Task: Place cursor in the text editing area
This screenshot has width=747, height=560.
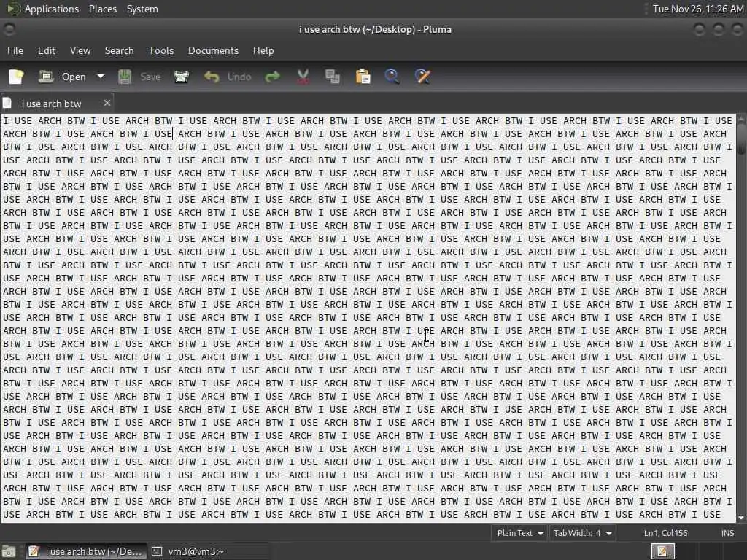Action: pos(368,318)
